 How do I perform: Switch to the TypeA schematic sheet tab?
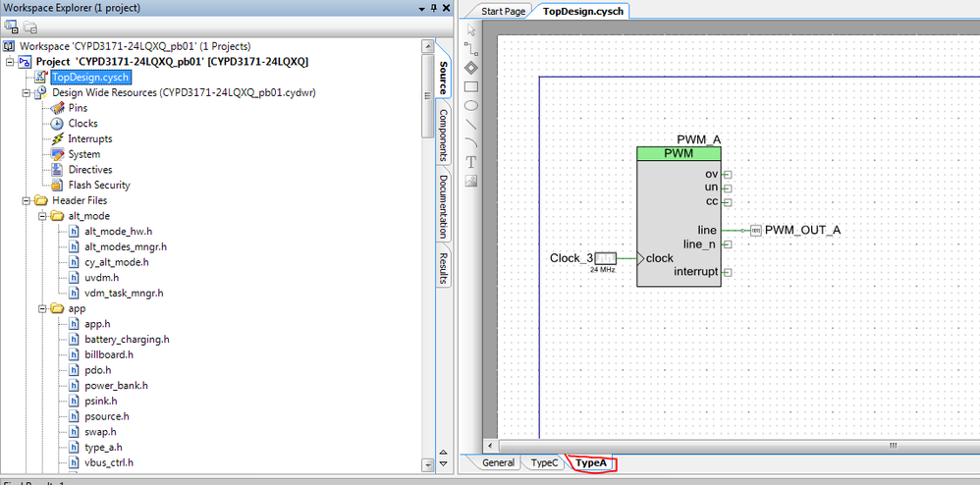point(591,462)
